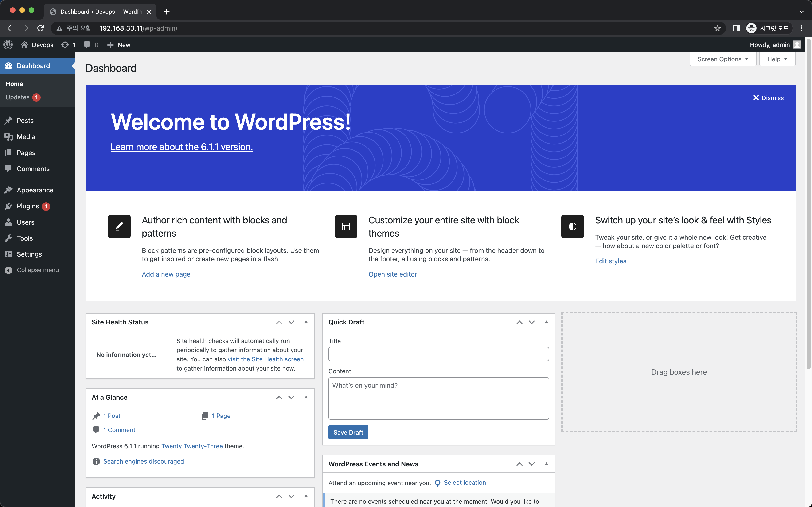The image size is (812, 507).
Task: Click the half-circle Styles icon
Action: coord(572,226)
